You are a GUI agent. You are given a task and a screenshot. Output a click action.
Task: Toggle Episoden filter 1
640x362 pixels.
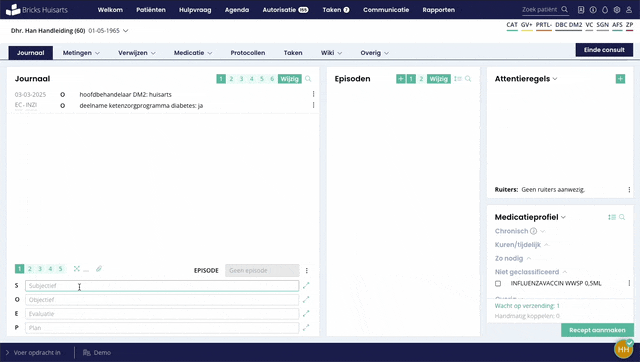pyautogui.click(x=411, y=79)
